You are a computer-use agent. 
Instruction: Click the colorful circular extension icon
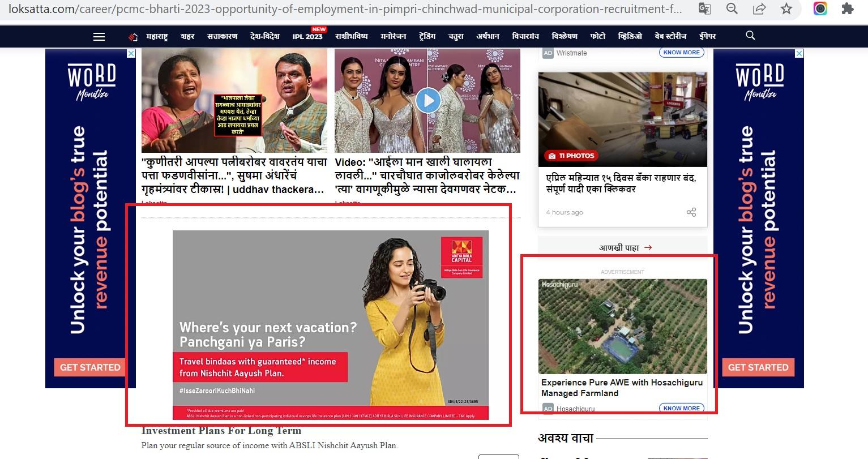(x=820, y=8)
